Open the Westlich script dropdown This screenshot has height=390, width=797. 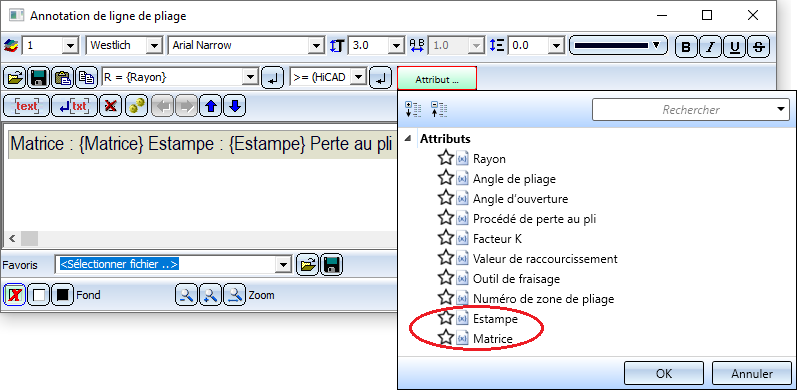click(x=155, y=45)
